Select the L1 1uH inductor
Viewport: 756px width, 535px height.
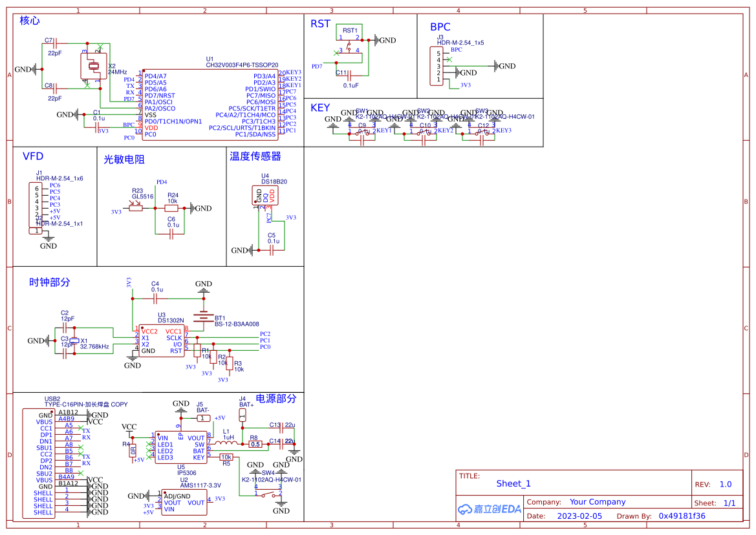point(226,441)
